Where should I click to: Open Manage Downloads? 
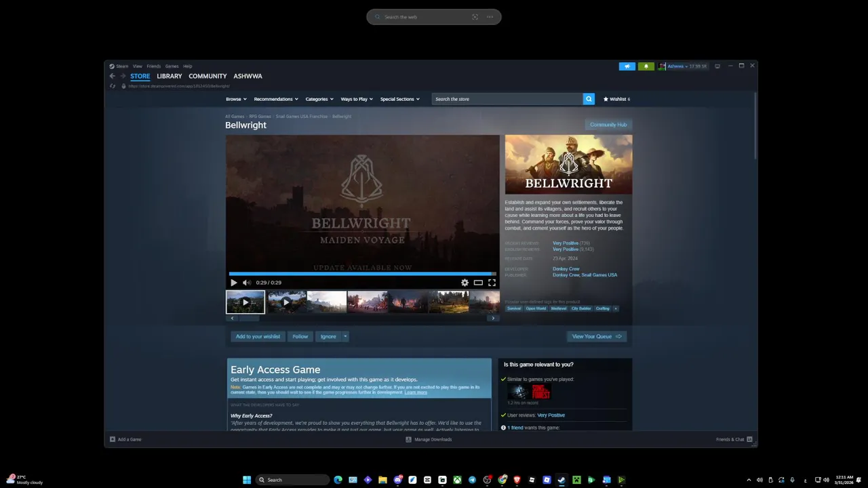point(429,439)
